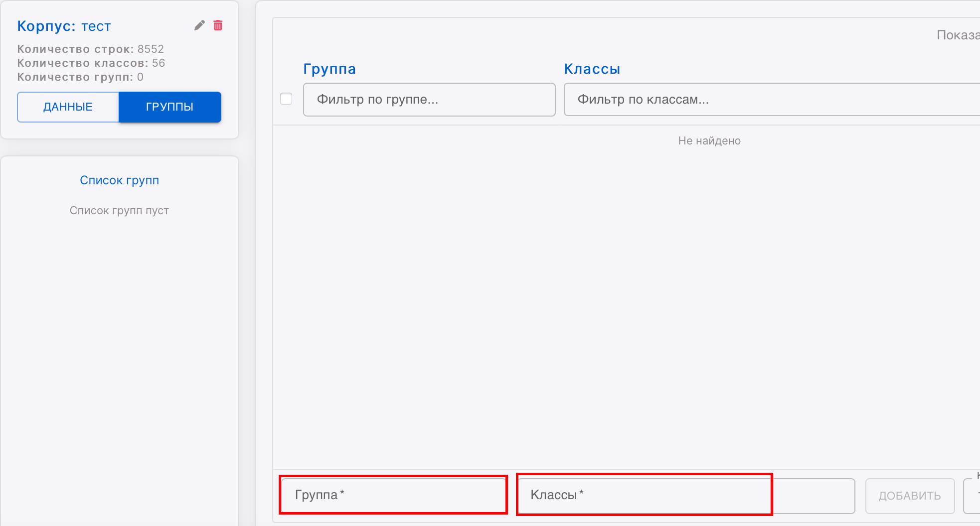Click the 'Список групп' heading
The width and height of the screenshot is (980, 526).
pyautogui.click(x=120, y=180)
